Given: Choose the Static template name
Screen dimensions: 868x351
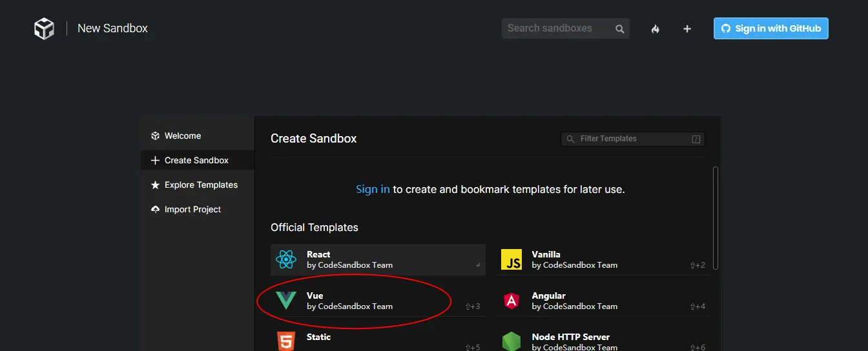Looking at the screenshot, I should pos(319,337).
